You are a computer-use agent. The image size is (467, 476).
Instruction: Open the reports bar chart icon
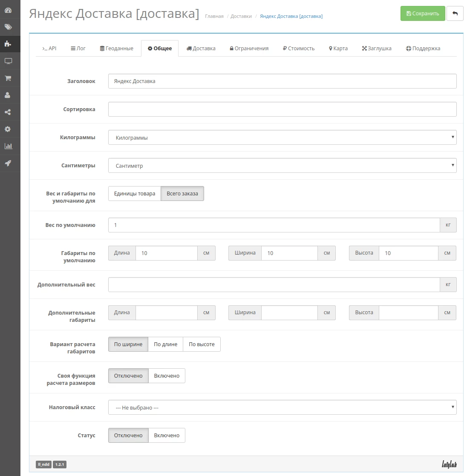8,146
